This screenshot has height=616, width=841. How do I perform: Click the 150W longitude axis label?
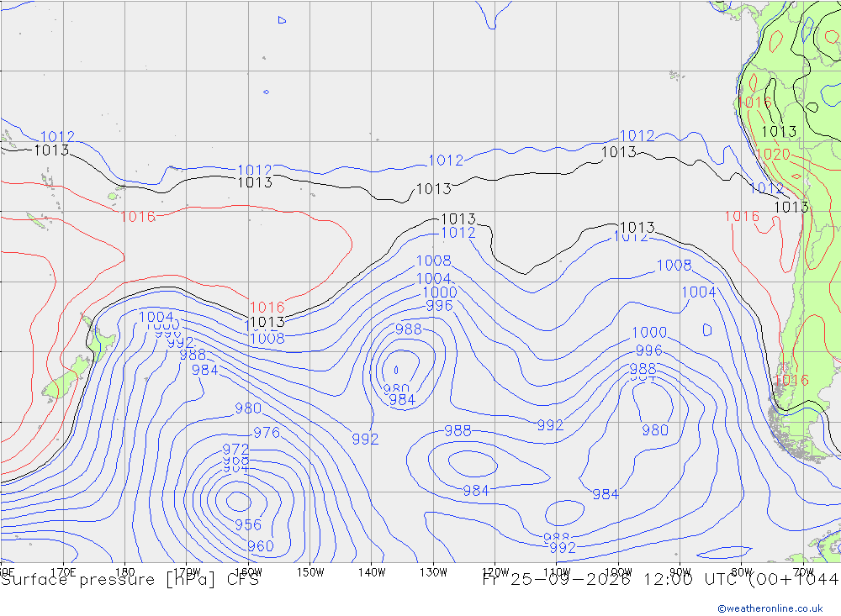click(310, 572)
